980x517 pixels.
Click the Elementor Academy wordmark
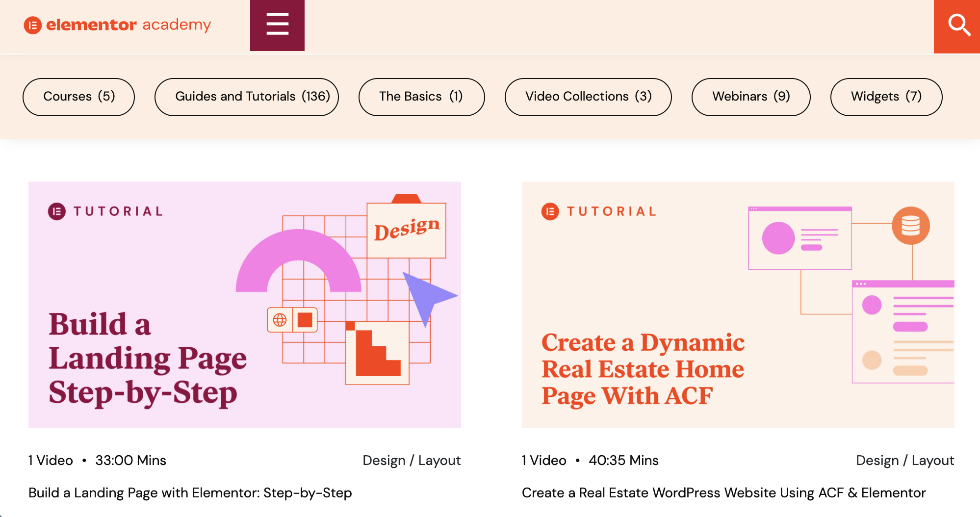pyautogui.click(x=129, y=25)
